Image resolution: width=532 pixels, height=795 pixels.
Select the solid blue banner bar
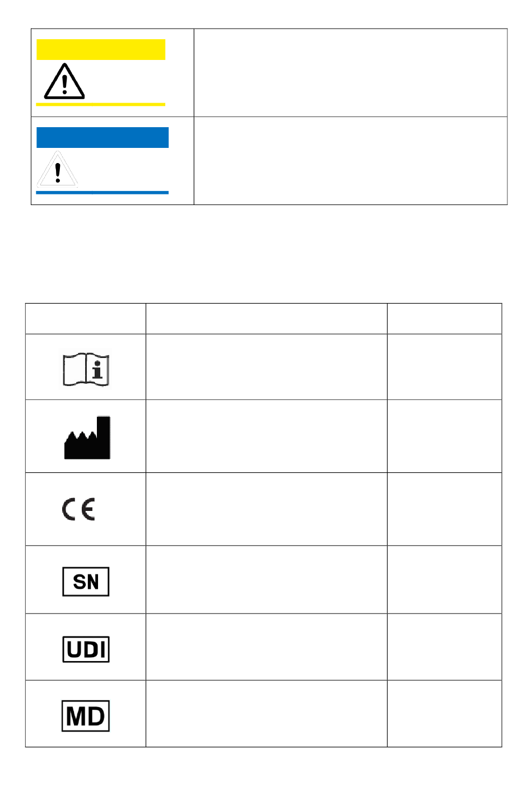[x=102, y=137]
